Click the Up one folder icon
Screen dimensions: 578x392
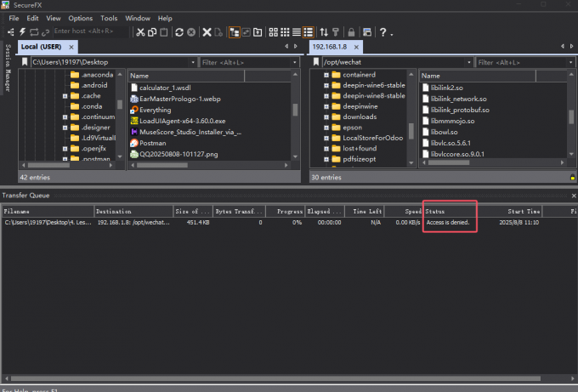point(258,32)
